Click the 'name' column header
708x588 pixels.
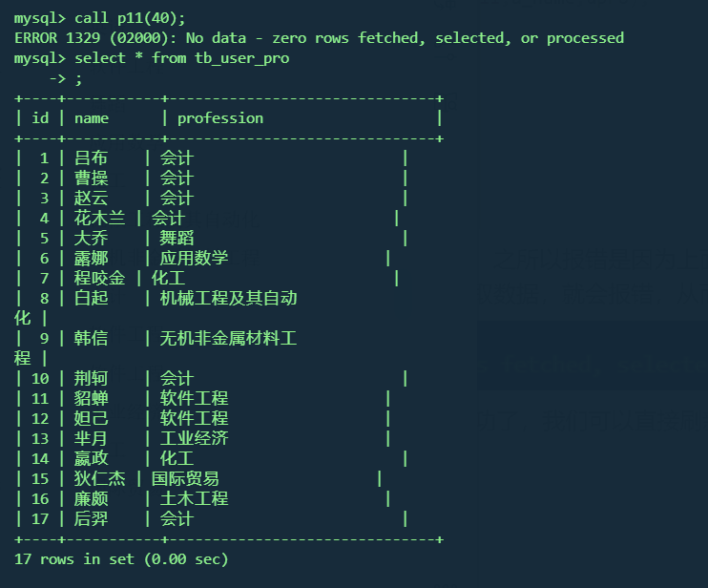[x=92, y=118]
